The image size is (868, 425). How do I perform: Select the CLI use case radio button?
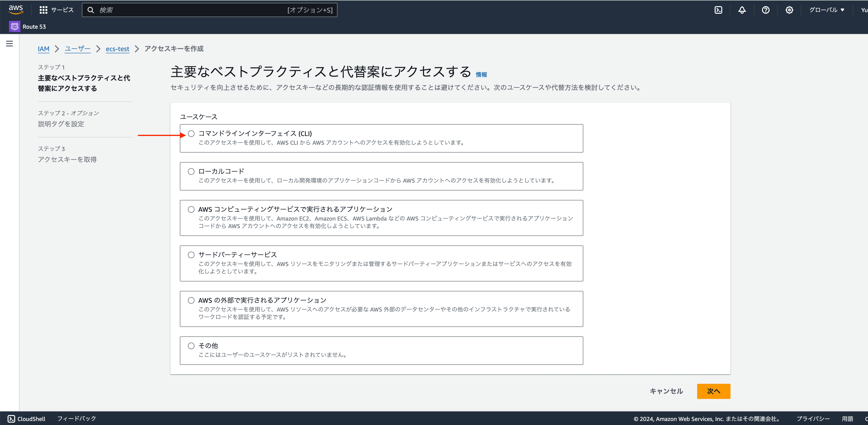(191, 134)
